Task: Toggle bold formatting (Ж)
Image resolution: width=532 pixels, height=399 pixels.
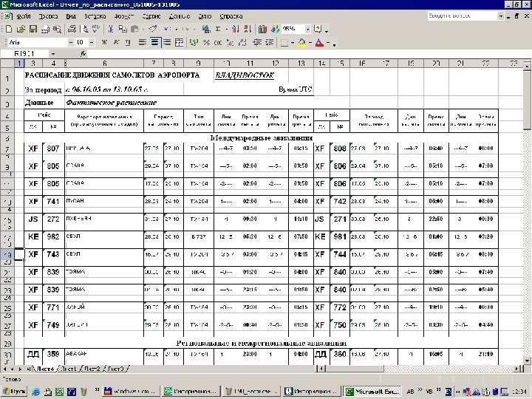Action: coord(104,42)
